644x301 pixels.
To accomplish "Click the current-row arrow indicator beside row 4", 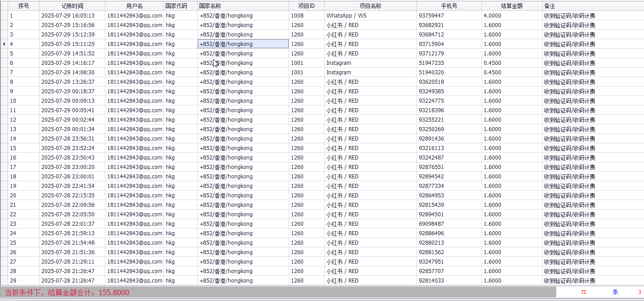I will [x=4, y=44].
